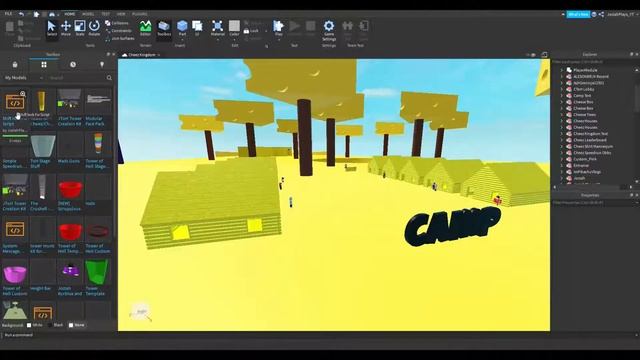Open the Marketplace tab in Toolbox
Image resolution: width=640 pixels, height=360 pixels.
tap(15, 64)
